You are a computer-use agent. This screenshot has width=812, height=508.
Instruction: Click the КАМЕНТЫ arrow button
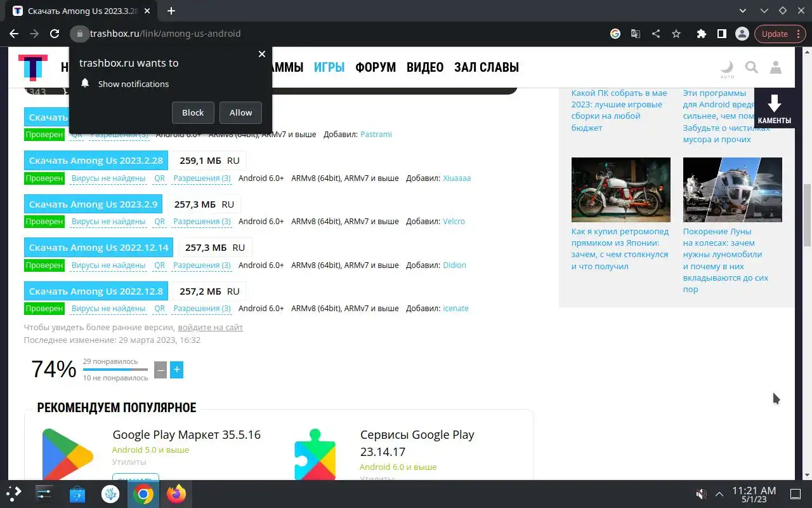pyautogui.click(x=774, y=109)
